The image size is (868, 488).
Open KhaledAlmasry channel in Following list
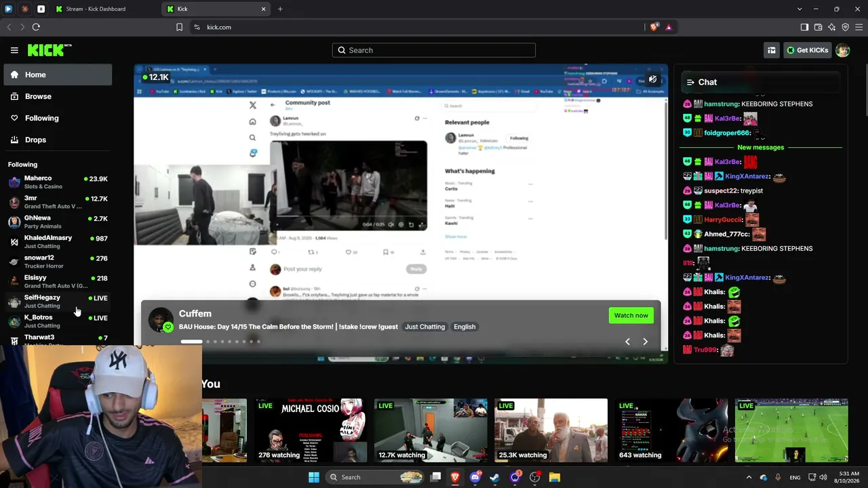point(58,241)
